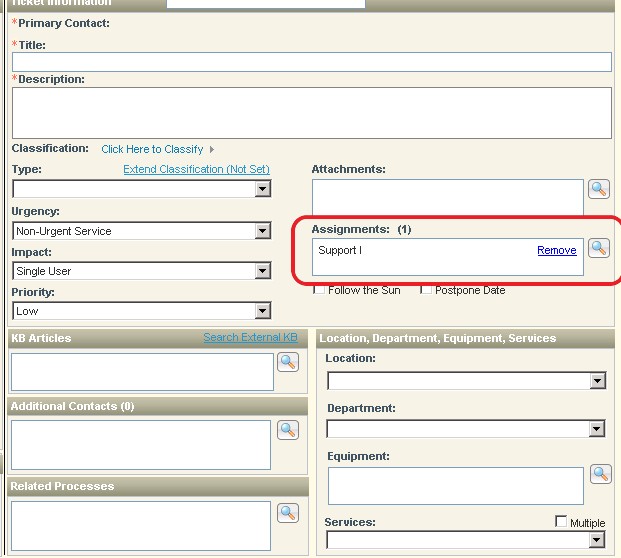Click the Assignments: (1) label

point(361,229)
